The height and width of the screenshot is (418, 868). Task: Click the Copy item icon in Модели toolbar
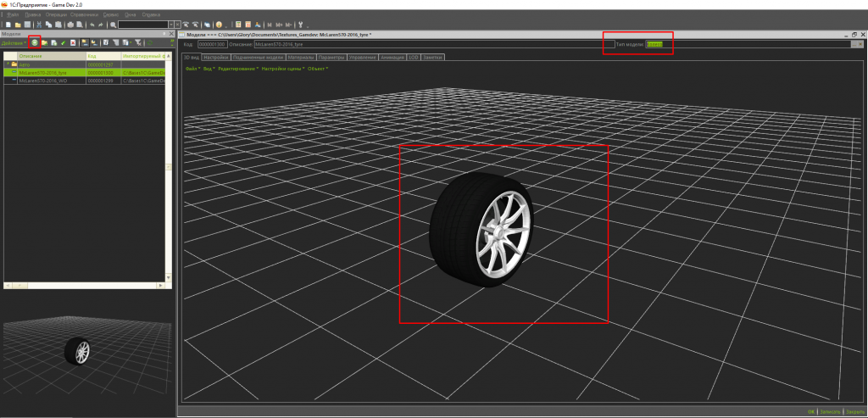click(53, 42)
